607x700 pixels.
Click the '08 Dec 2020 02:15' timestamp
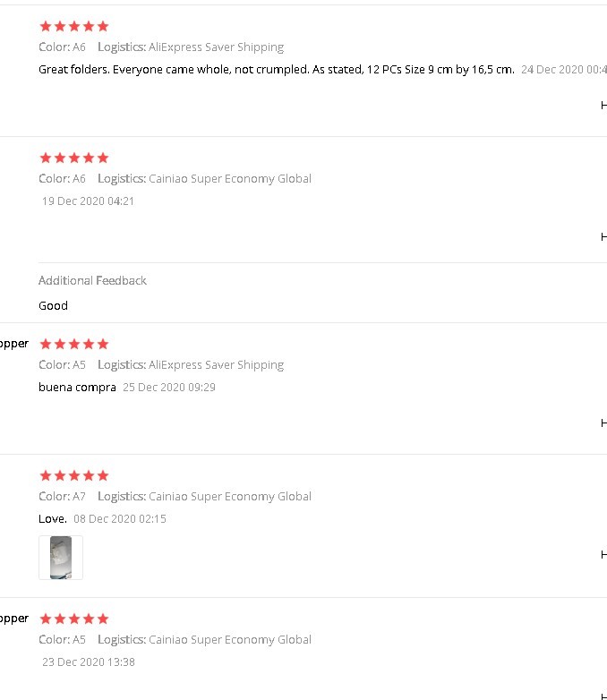point(119,519)
